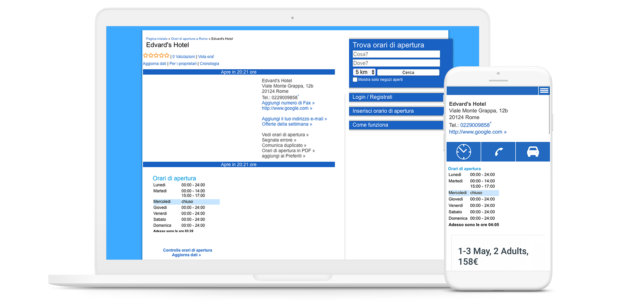The height and width of the screenshot is (307, 644).
Task: Tap the car directions icon
Action: [x=533, y=152]
